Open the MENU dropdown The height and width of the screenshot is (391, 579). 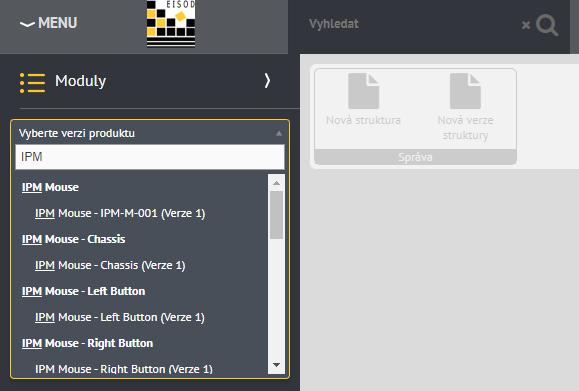pyautogui.click(x=48, y=23)
